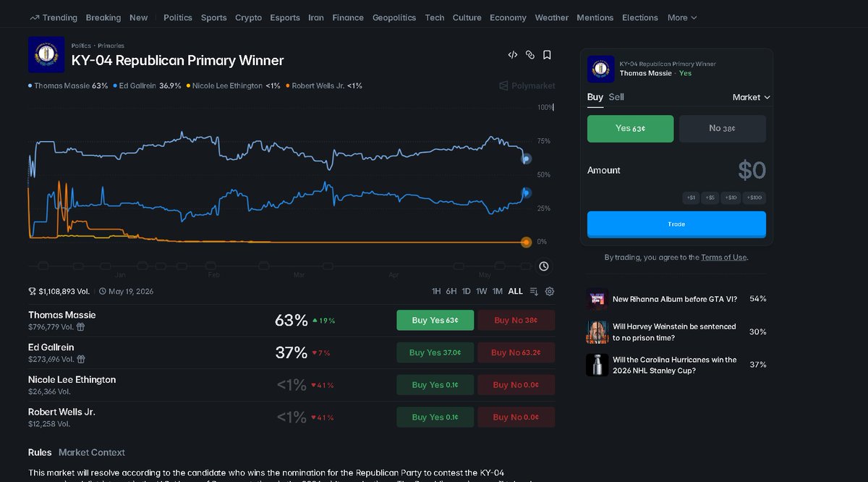Click Thomas Massie upper line endpoint marker
868x482 pixels.
point(527,158)
